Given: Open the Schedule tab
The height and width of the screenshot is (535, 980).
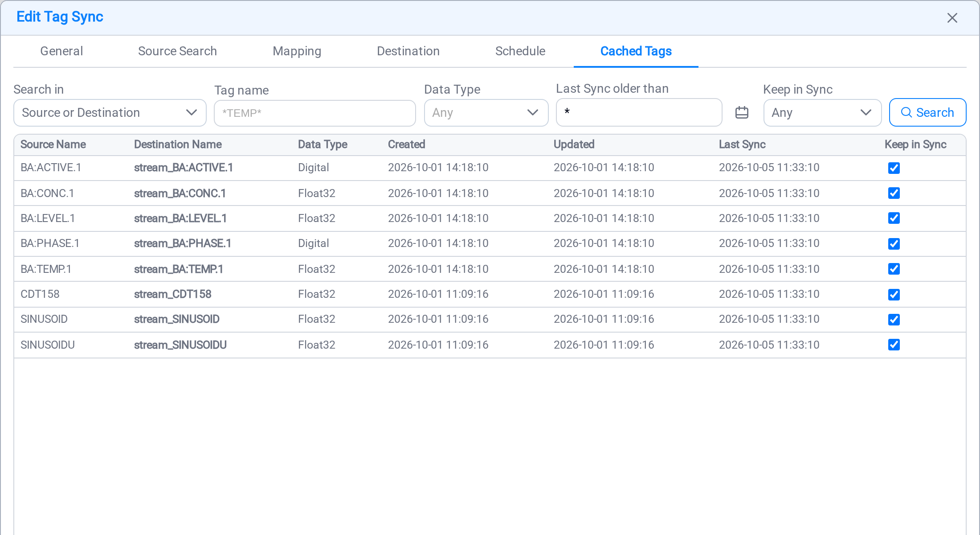Looking at the screenshot, I should pyautogui.click(x=520, y=51).
